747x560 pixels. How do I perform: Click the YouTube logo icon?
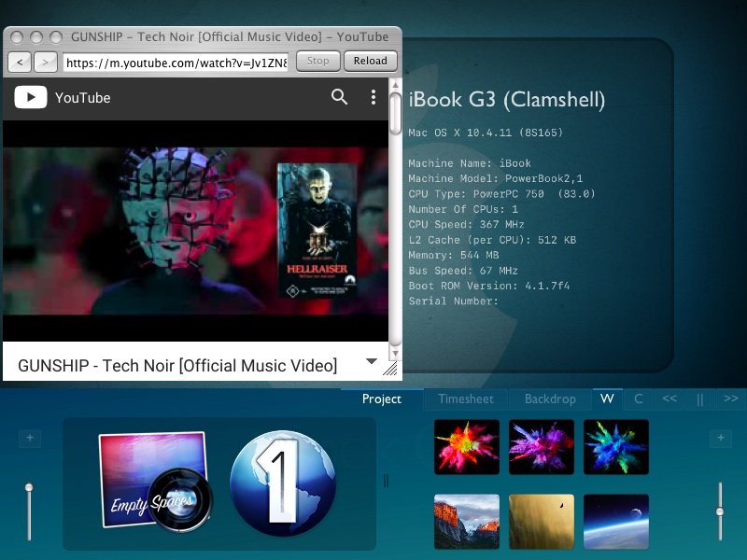(x=31, y=97)
